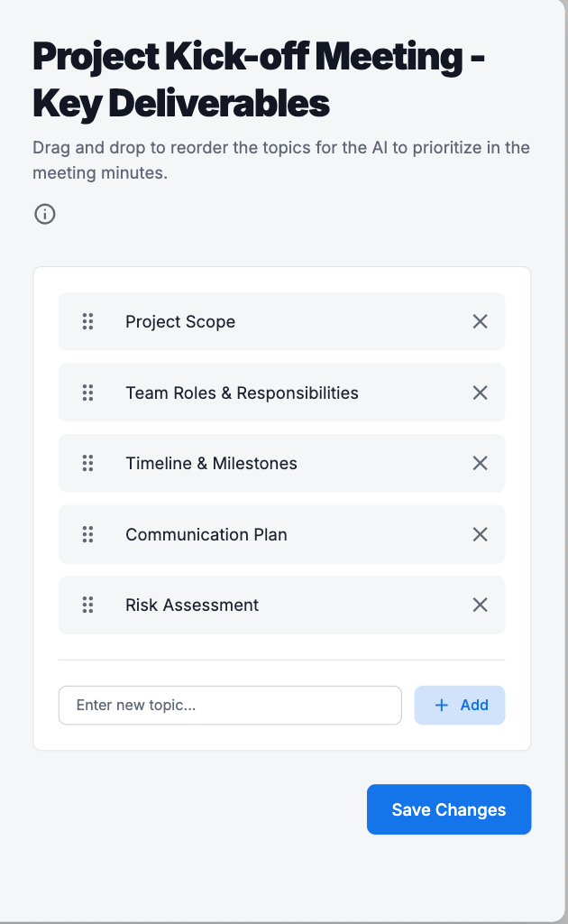This screenshot has width=568, height=924.
Task: Click drag handle beside Team Roles & Responsibilities
Action: tap(87, 393)
